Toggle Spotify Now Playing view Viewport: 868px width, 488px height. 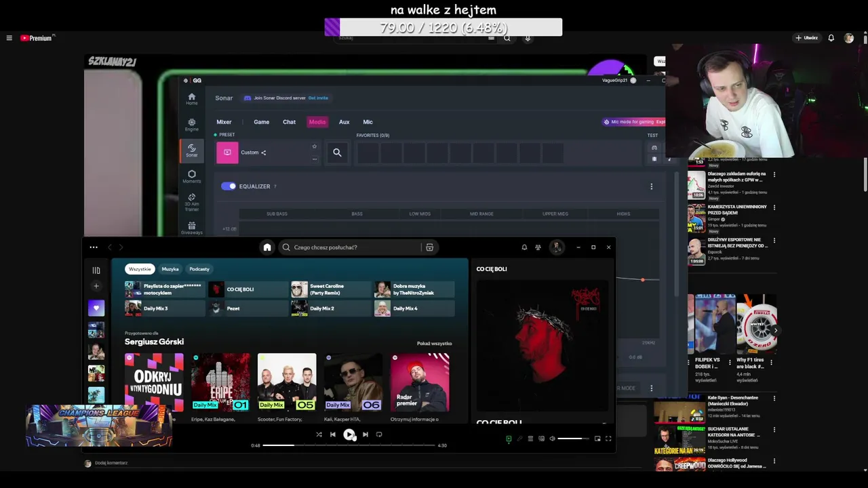point(509,439)
